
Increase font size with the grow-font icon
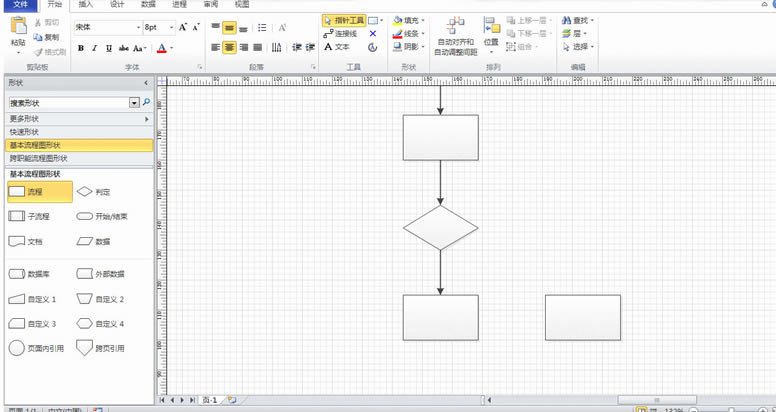point(183,27)
